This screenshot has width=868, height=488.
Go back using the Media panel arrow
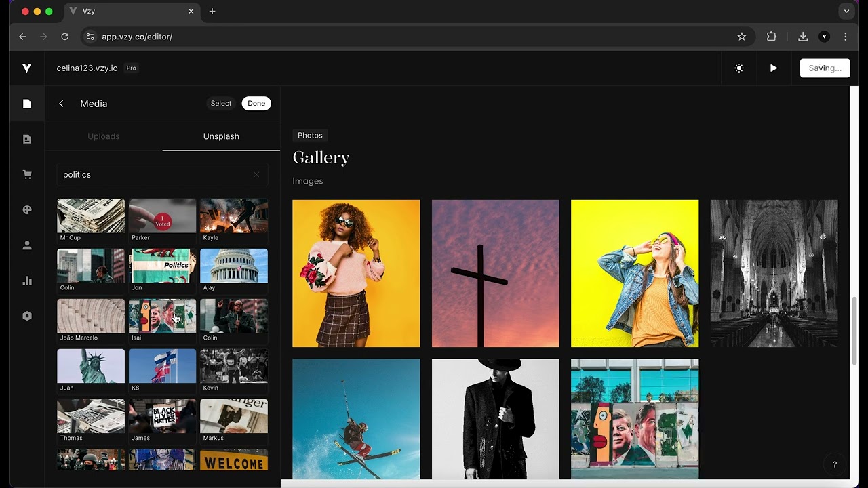tap(62, 104)
